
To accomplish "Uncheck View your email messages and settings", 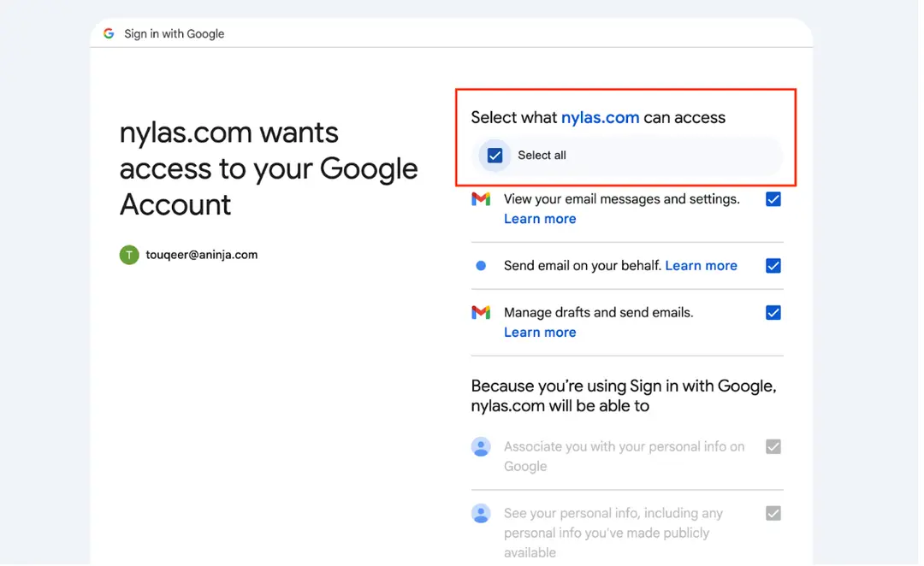I will point(773,199).
